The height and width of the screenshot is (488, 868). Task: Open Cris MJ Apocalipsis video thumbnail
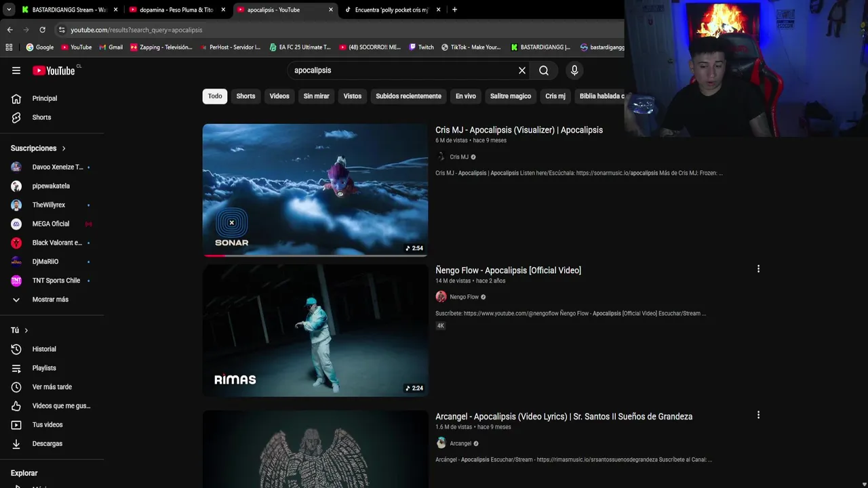point(315,190)
